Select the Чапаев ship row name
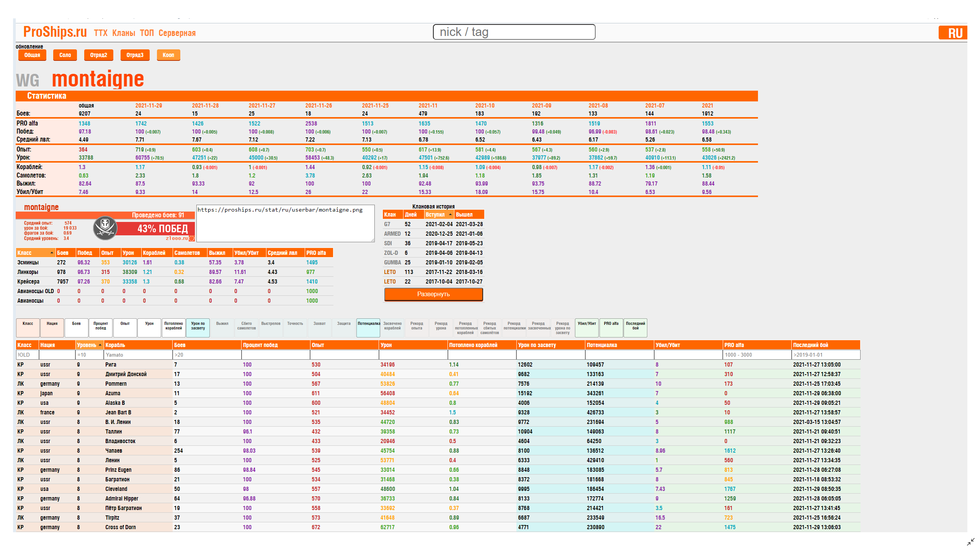 click(114, 451)
